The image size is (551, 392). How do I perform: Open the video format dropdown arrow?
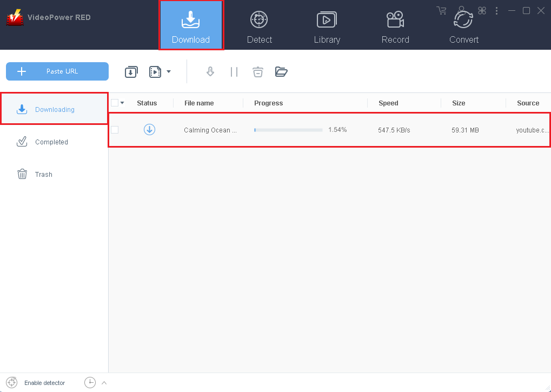(x=168, y=71)
